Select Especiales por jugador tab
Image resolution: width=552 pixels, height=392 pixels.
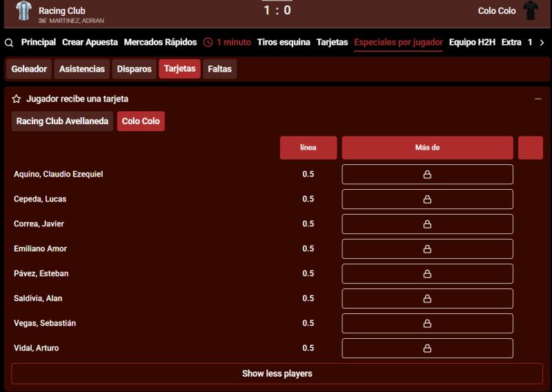tap(398, 42)
